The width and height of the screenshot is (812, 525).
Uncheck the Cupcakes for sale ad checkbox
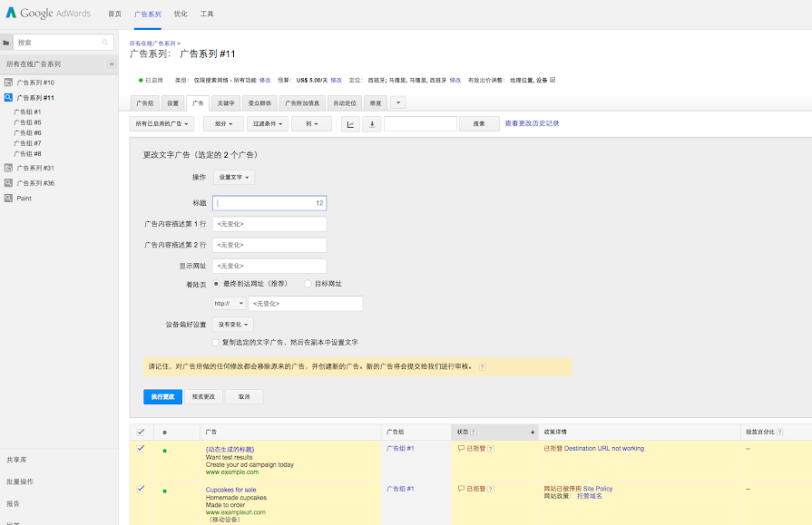(140, 489)
